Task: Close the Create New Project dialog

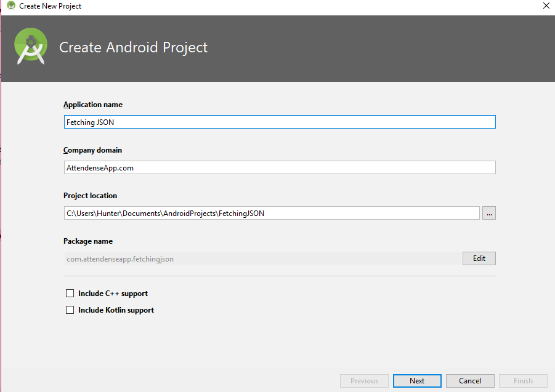Action: point(546,6)
